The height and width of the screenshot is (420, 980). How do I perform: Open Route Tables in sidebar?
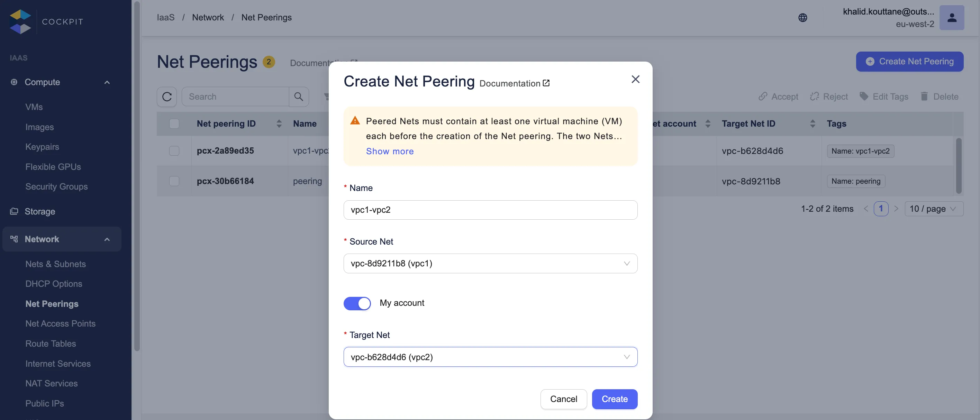click(51, 344)
